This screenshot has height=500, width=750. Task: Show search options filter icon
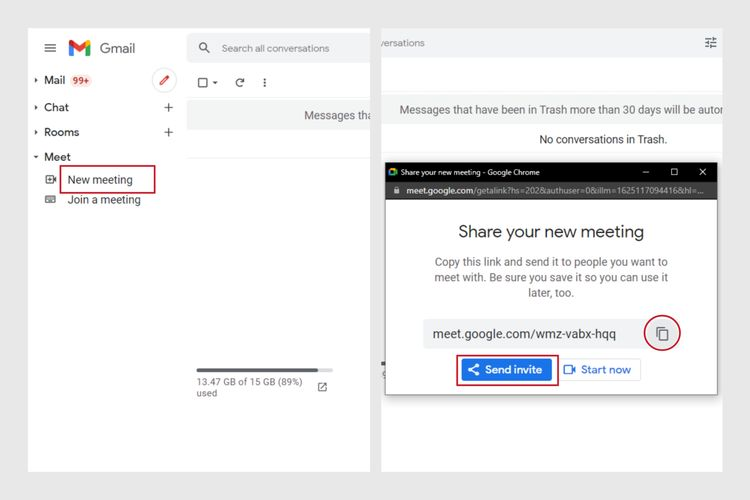(x=711, y=43)
